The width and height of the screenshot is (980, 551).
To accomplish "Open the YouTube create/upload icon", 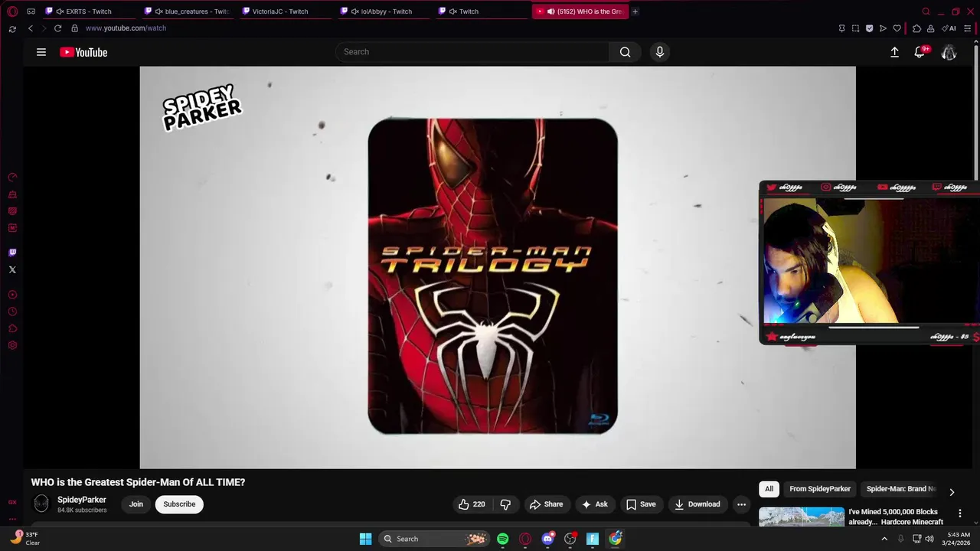I will tap(894, 52).
